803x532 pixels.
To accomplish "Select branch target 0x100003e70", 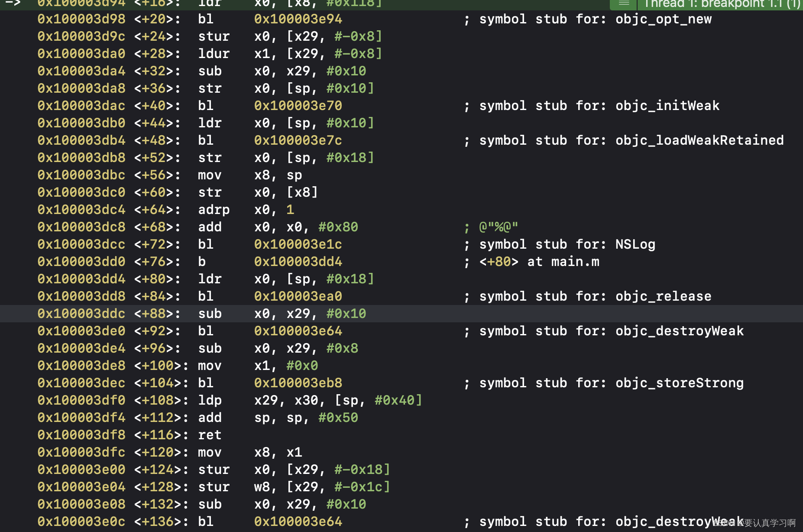I will click(298, 106).
